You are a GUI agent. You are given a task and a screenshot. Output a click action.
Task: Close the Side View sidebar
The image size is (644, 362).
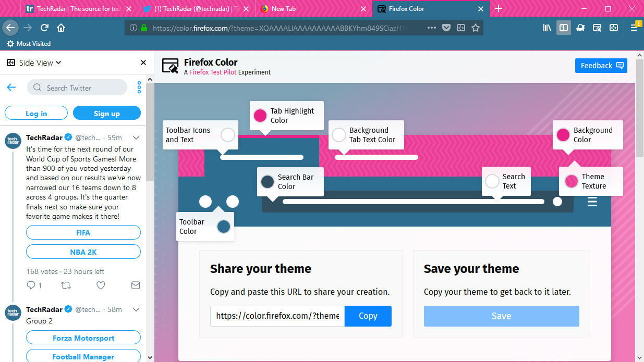tap(143, 63)
